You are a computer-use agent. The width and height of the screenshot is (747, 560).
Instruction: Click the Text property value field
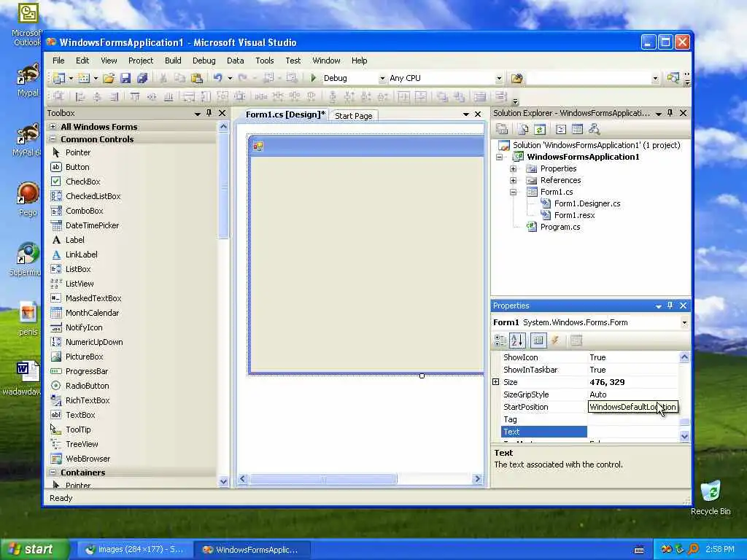point(633,432)
